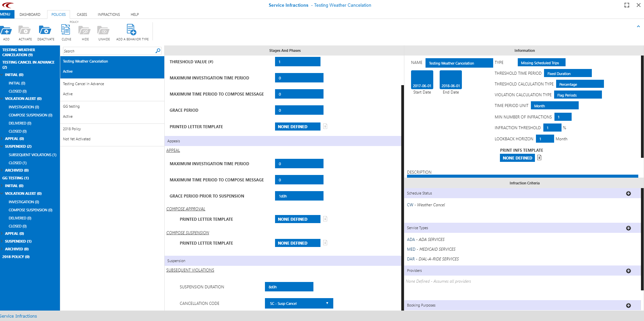Click the Hide policy icon
Image resolution: width=644 pixels, height=321 pixels.
84,31
